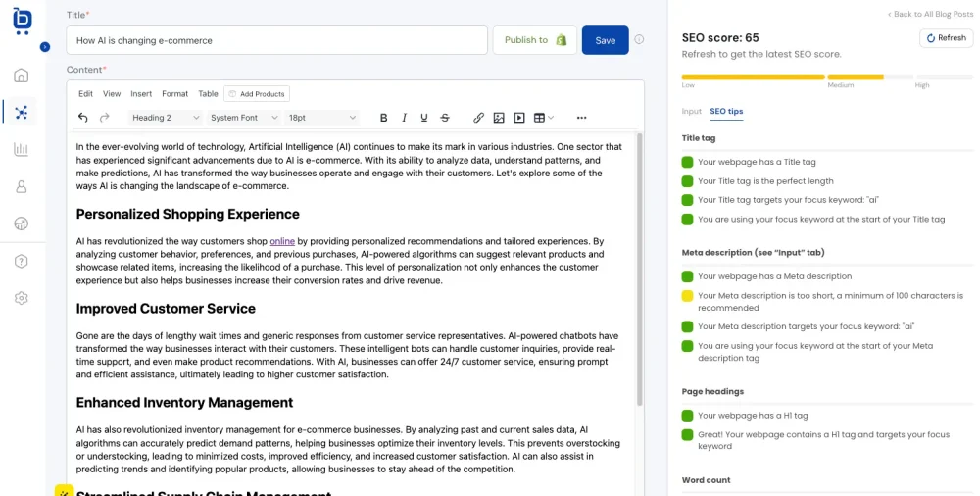Open the Format menu

click(x=175, y=94)
